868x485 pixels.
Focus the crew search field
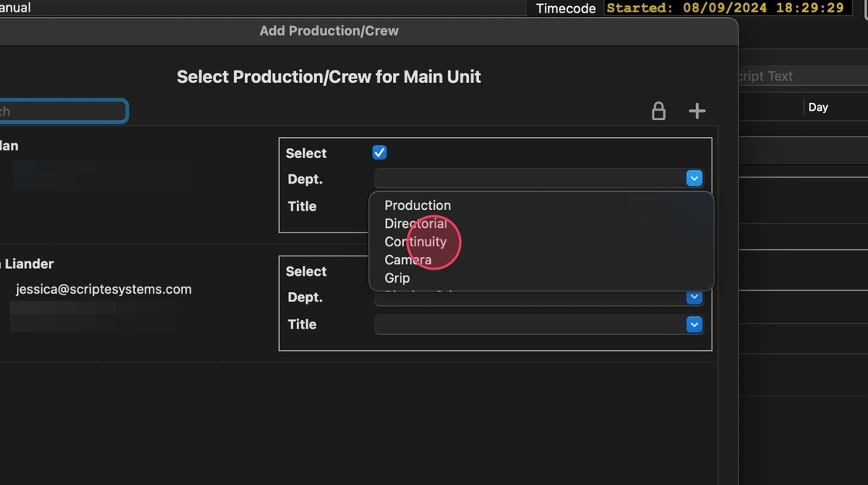pos(62,112)
